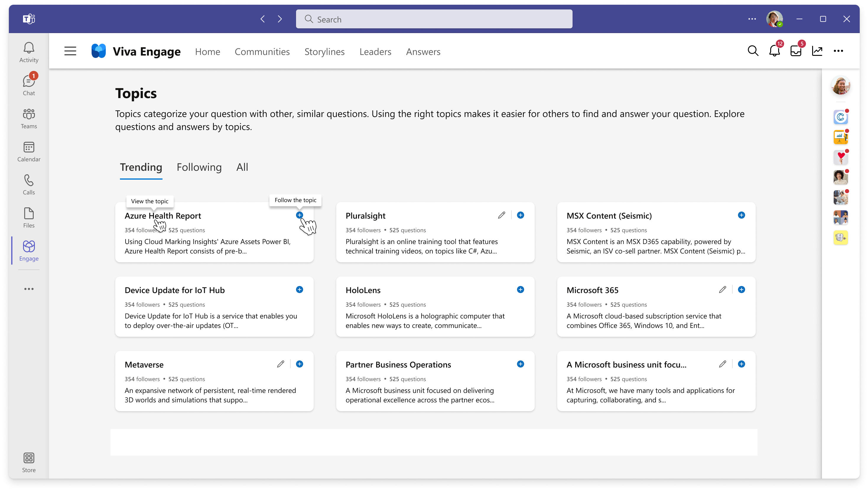Image resolution: width=868 pixels, height=491 pixels.
Task: Toggle follow for Pluralsight topic
Action: pos(521,215)
